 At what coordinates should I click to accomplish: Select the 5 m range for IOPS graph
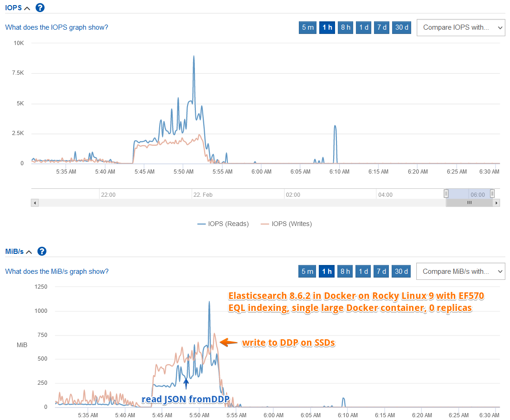(x=308, y=27)
